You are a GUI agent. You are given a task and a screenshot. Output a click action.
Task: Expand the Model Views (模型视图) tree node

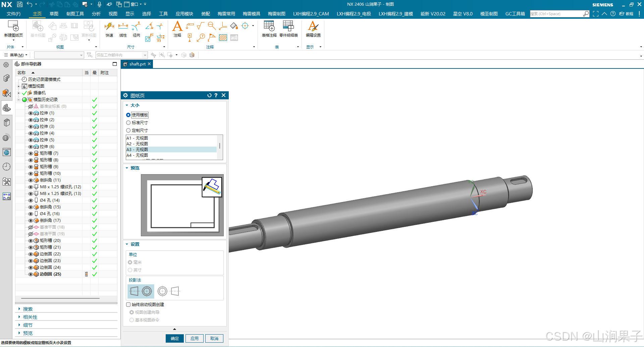tap(19, 86)
